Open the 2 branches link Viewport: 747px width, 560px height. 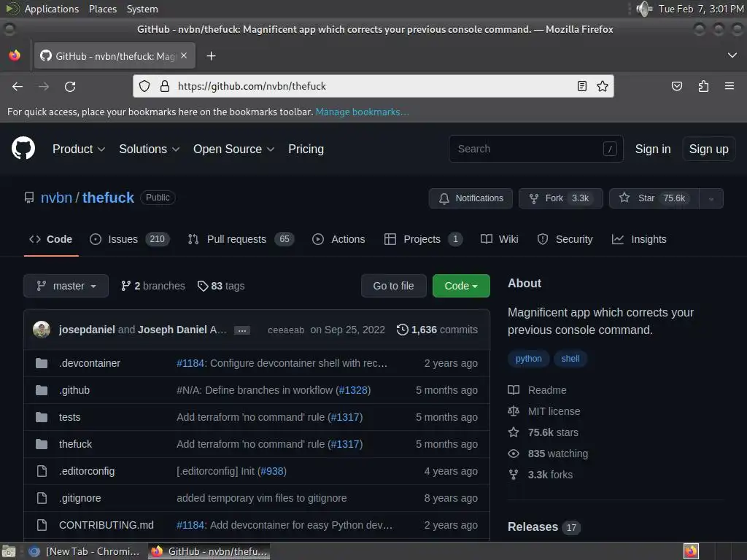coord(153,286)
